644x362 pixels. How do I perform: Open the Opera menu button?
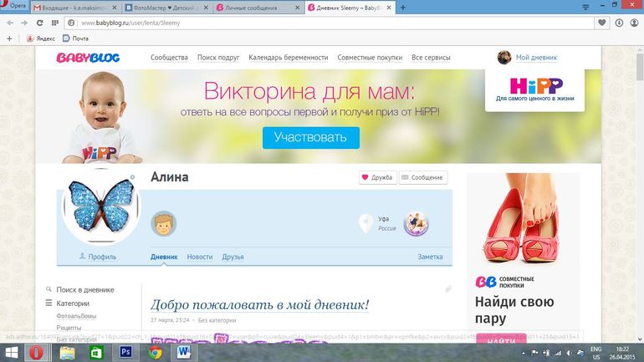(x=14, y=8)
